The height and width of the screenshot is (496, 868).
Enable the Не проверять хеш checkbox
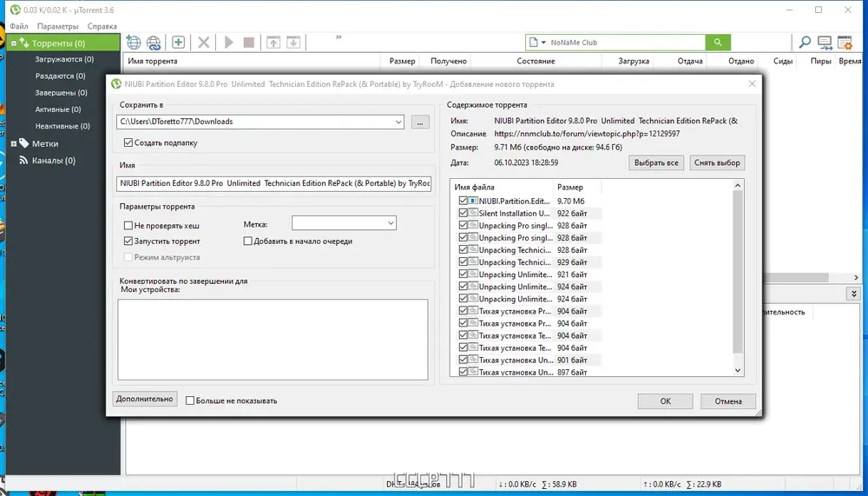coord(128,226)
